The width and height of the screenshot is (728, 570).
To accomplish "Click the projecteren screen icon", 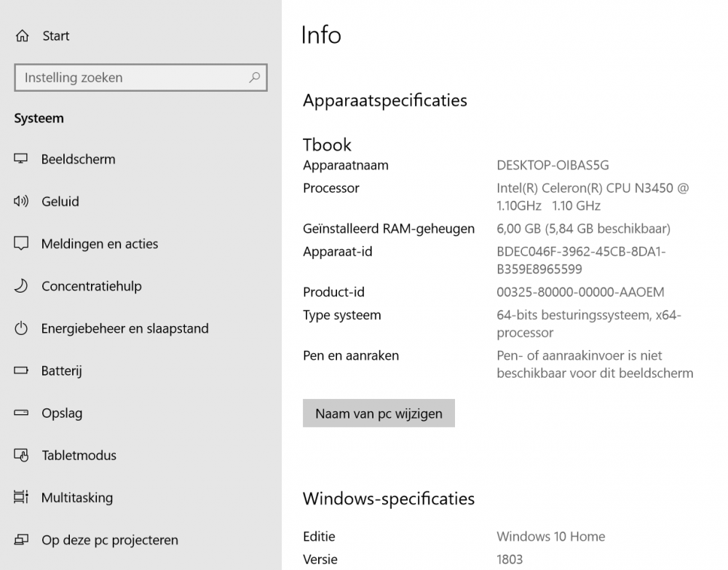I will [x=21, y=540].
